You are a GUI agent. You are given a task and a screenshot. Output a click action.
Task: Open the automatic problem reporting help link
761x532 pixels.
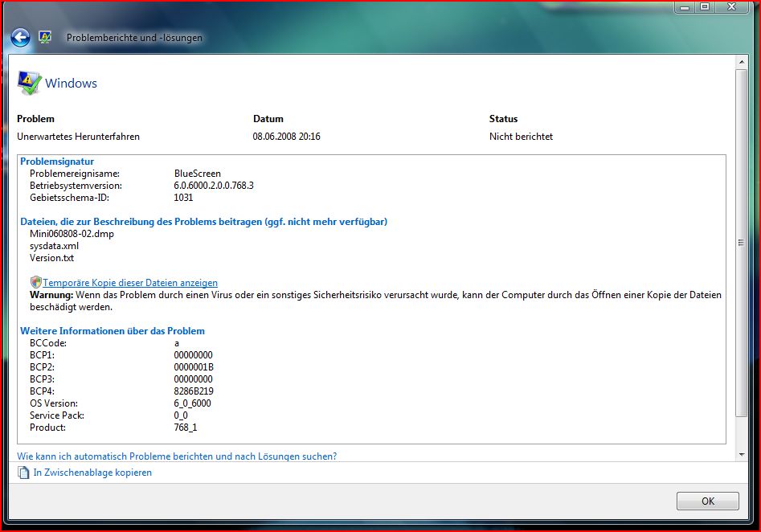pyautogui.click(x=177, y=456)
